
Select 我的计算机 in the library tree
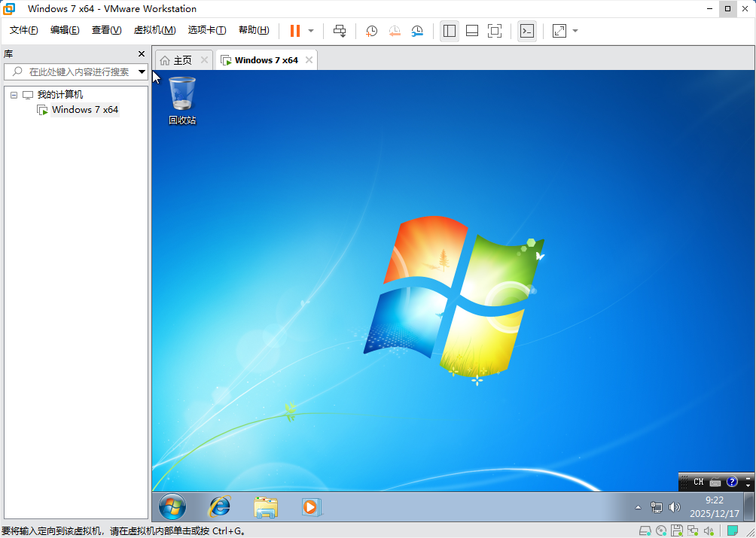click(59, 95)
